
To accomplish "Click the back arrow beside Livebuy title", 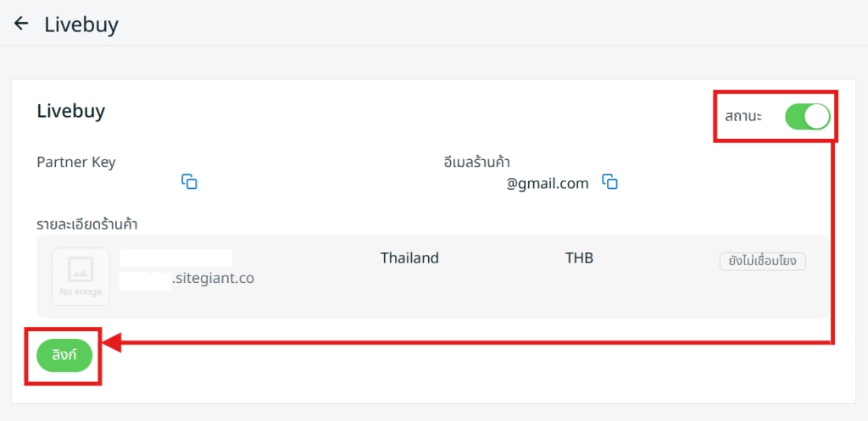I will (21, 24).
